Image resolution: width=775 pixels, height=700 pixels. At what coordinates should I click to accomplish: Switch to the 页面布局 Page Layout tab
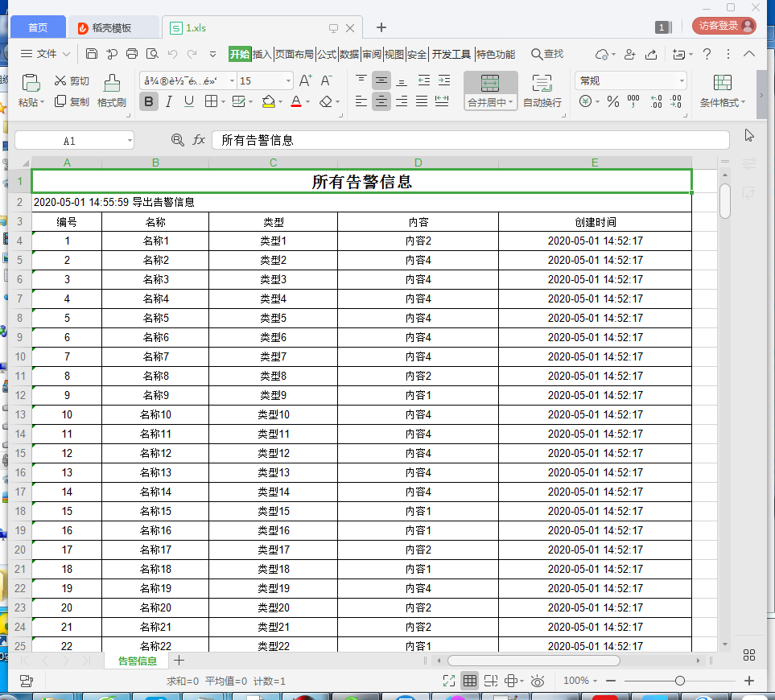(294, 54)
